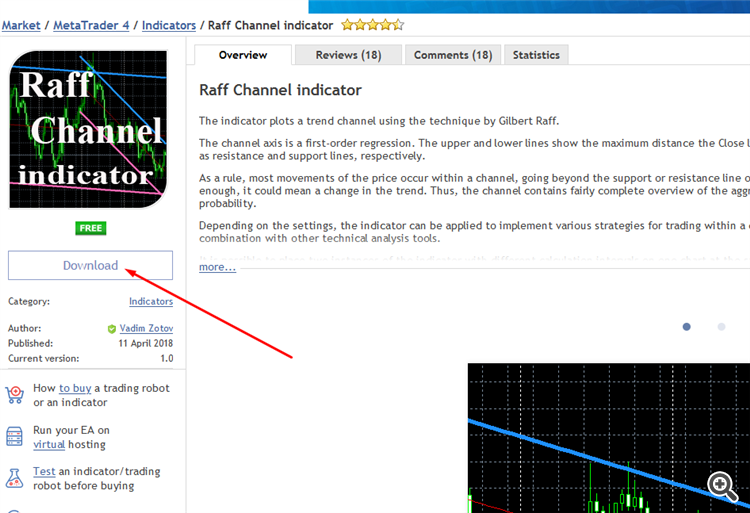Click the published date 11 April 2018
Viewport: 750px width, 513px height.
tap(146, 343)
